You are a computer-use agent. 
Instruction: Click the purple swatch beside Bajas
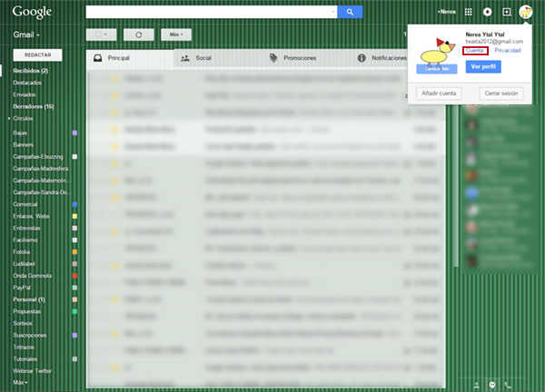74,133
